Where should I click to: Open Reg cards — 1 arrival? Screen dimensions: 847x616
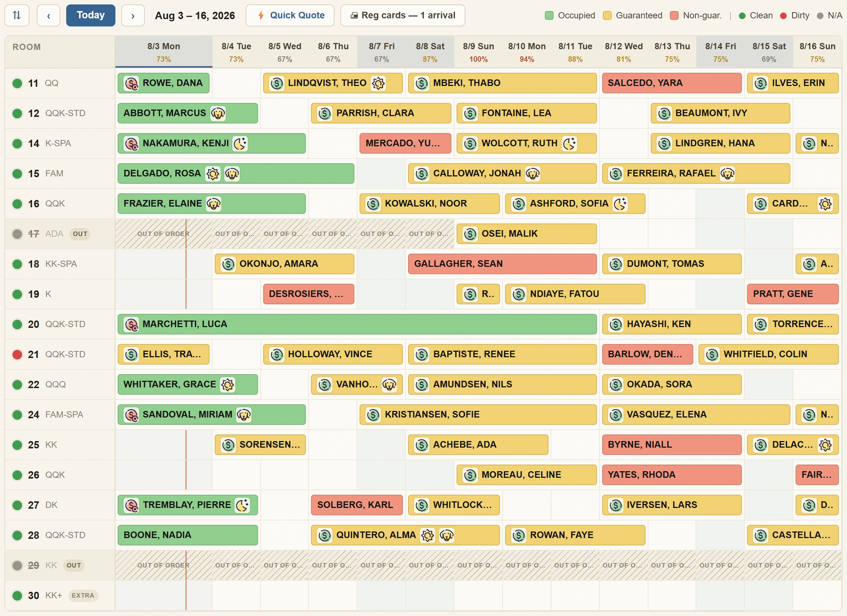coord(403,15)
